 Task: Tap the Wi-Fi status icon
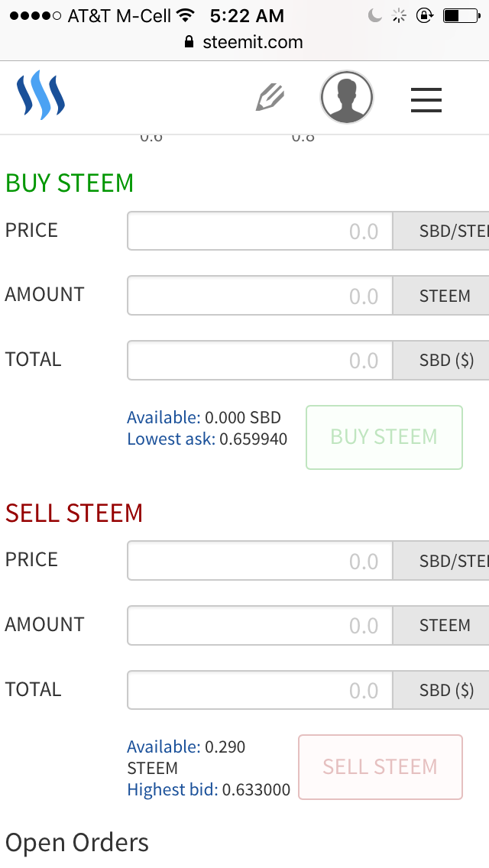(185, 15)
